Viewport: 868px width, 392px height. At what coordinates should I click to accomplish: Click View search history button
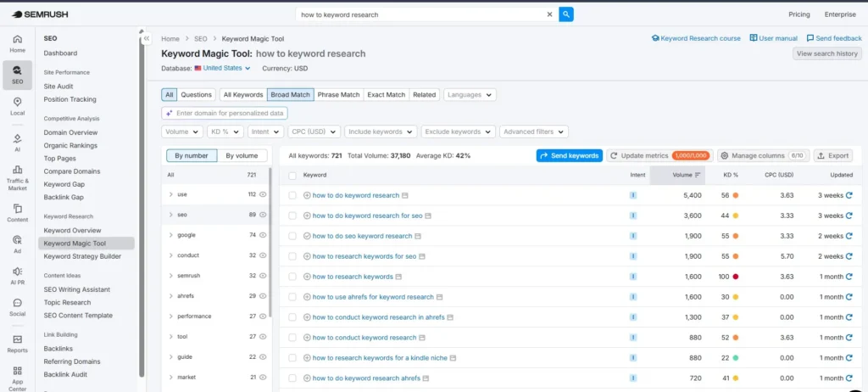pos(827,53)
